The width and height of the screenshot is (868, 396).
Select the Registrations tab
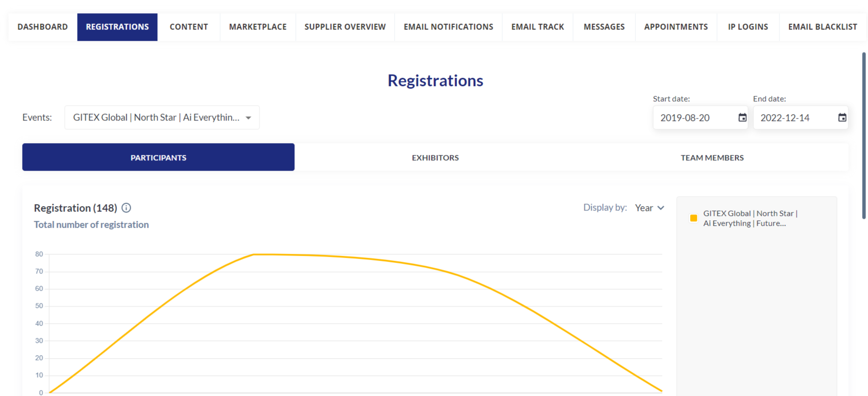117,27
